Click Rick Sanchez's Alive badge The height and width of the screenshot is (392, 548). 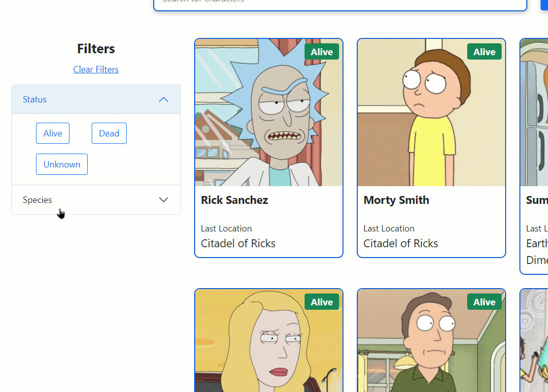(322, 52)
